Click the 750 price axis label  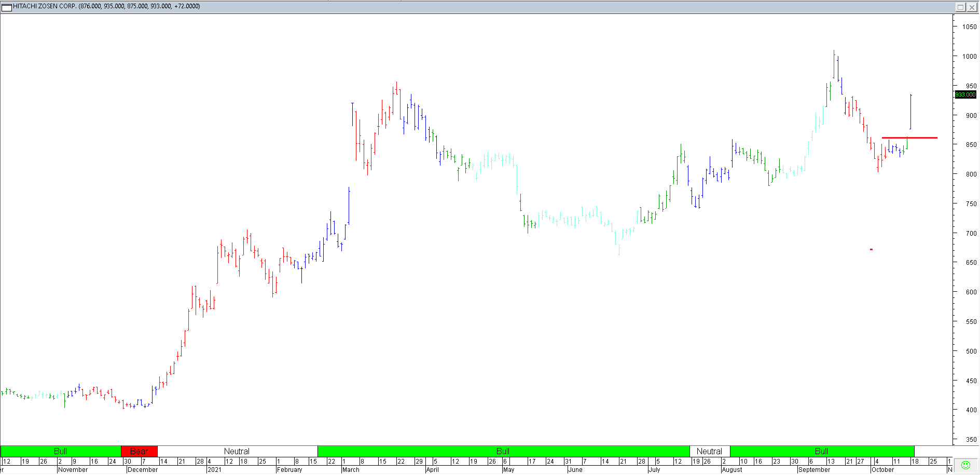[971, 204]
